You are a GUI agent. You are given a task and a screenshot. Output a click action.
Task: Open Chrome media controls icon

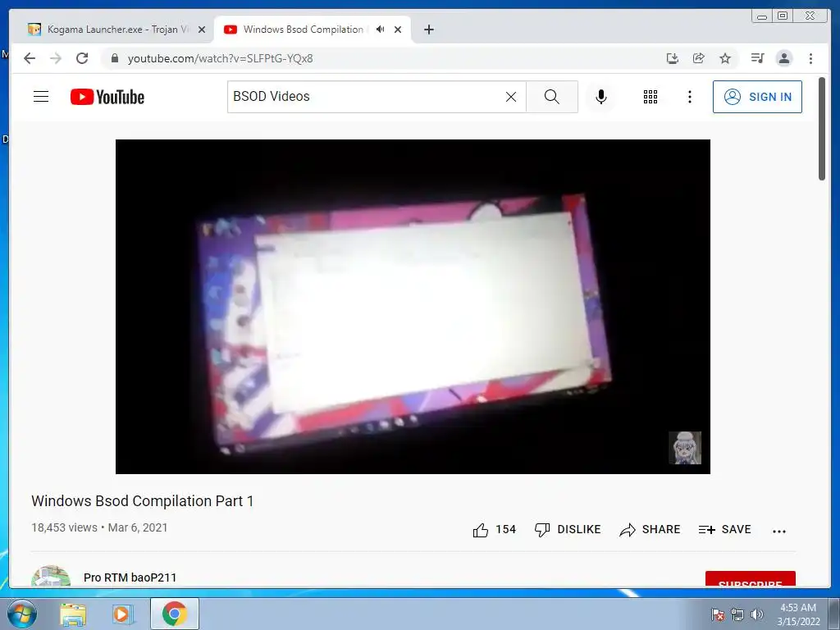(757, 58)
